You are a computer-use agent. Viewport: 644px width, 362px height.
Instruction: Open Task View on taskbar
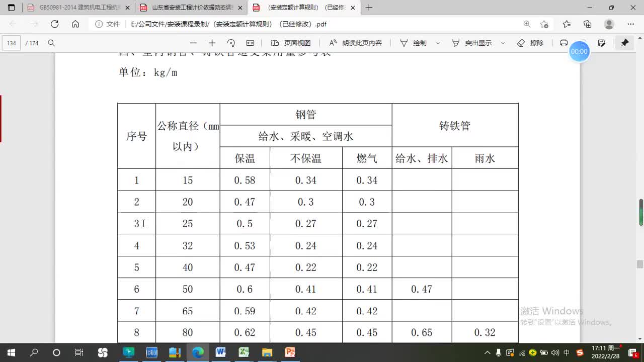[x=79, y=352]
